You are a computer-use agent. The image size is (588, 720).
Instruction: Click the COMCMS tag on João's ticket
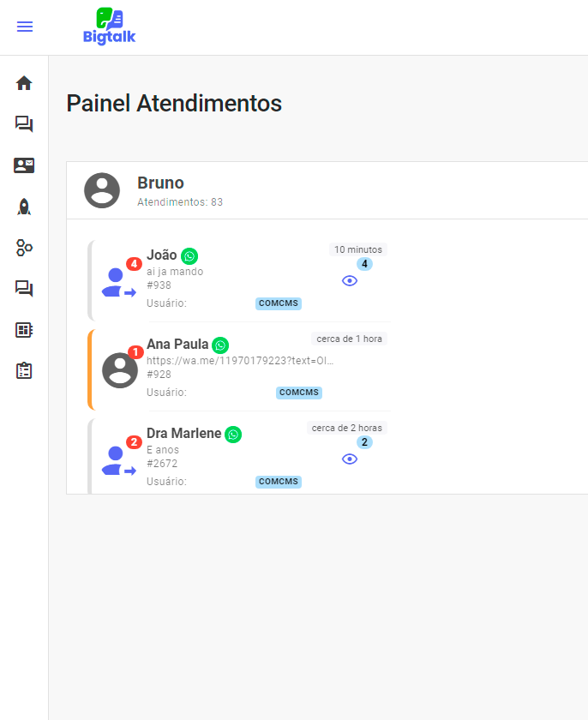[279, 303]
